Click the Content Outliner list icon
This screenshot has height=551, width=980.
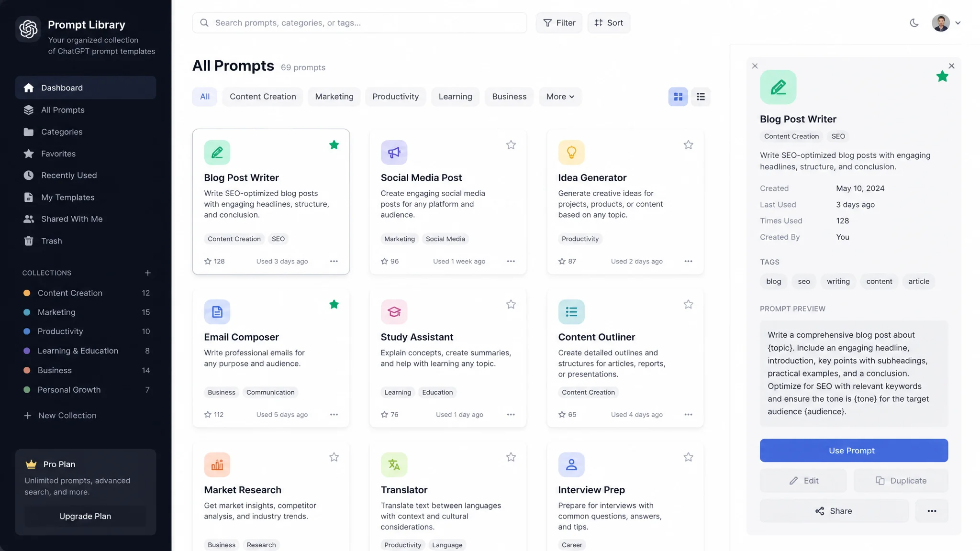(x=571, y=312)
